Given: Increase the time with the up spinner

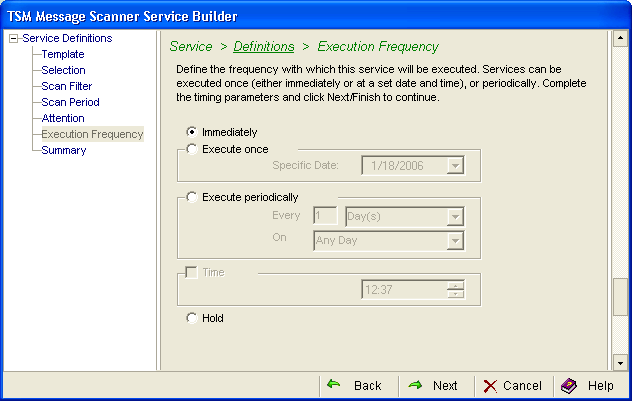Looking at the screenshot, I should 455,285.
